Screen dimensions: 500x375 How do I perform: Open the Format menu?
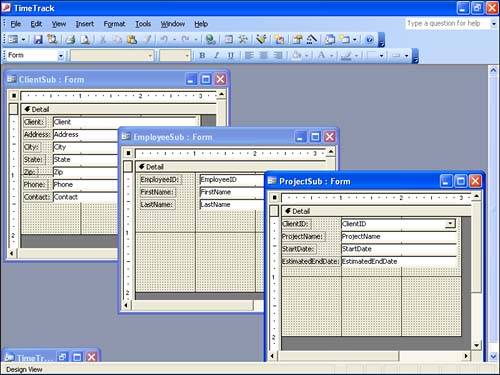tap(114, 24)
